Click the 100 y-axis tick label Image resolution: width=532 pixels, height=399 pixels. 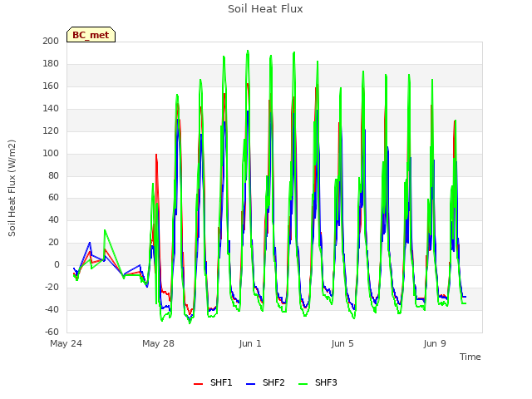(51, 153)
